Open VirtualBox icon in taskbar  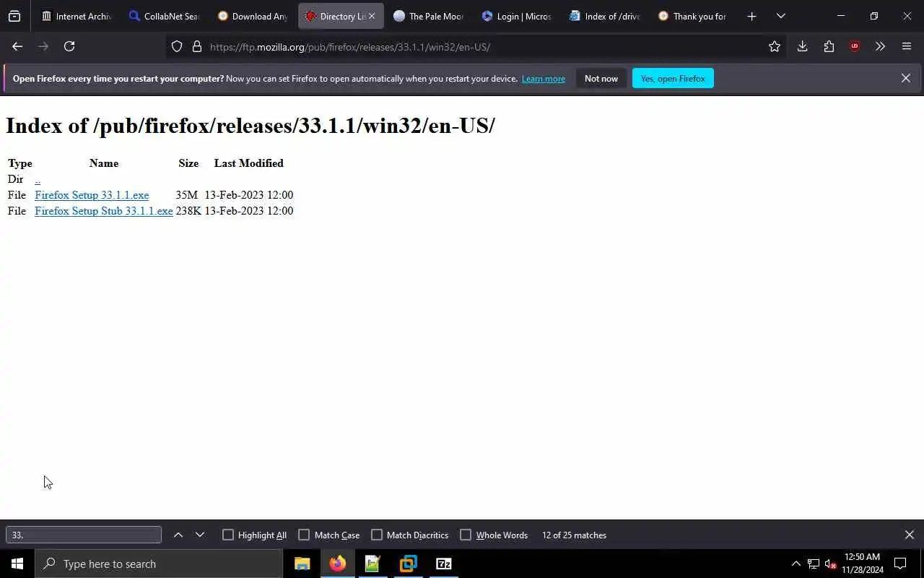408,564
